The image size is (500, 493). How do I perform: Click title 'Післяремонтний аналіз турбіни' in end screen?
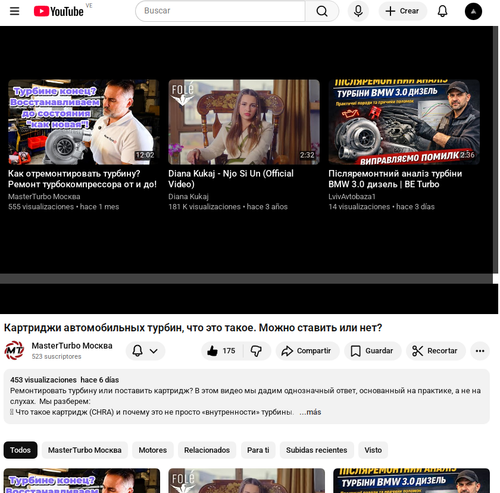point(395,179)
